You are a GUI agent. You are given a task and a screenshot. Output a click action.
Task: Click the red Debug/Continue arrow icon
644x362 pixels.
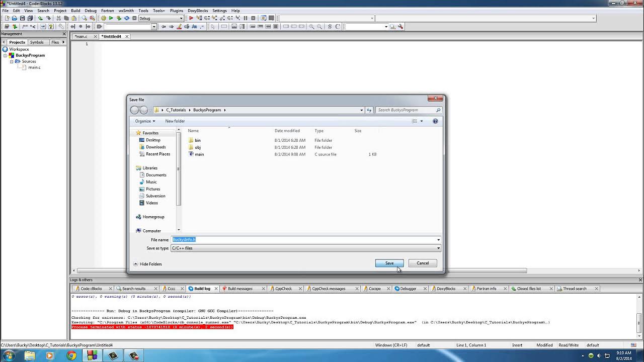[x=191, y=18]
